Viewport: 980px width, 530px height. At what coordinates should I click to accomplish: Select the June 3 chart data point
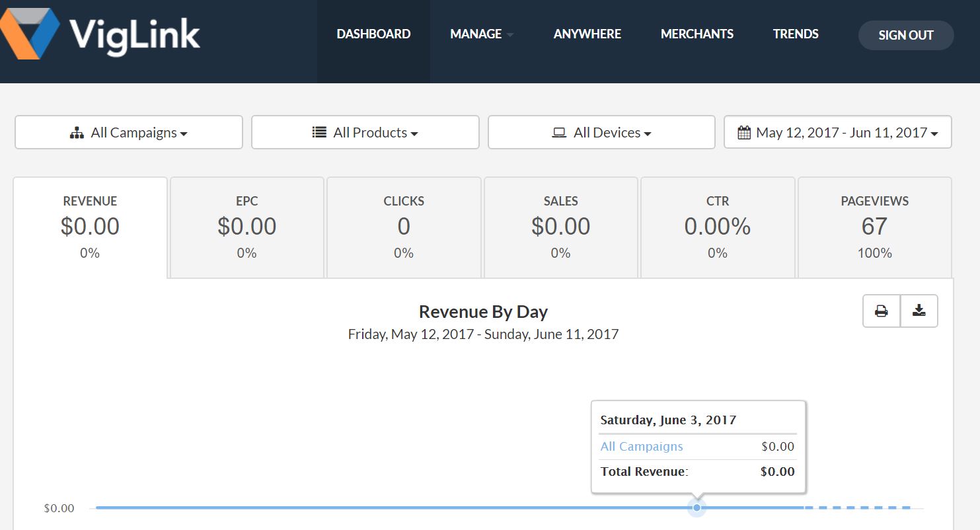coord(697,508)
